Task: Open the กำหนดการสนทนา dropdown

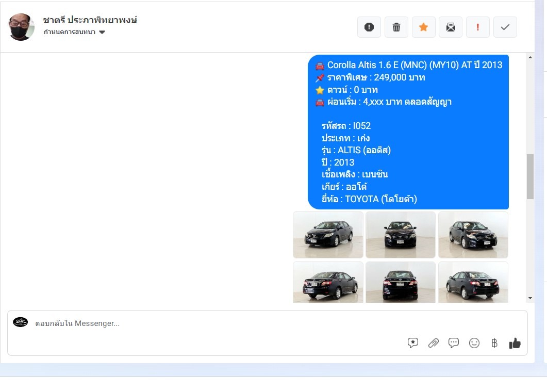Action: click(x=74, y=32)
